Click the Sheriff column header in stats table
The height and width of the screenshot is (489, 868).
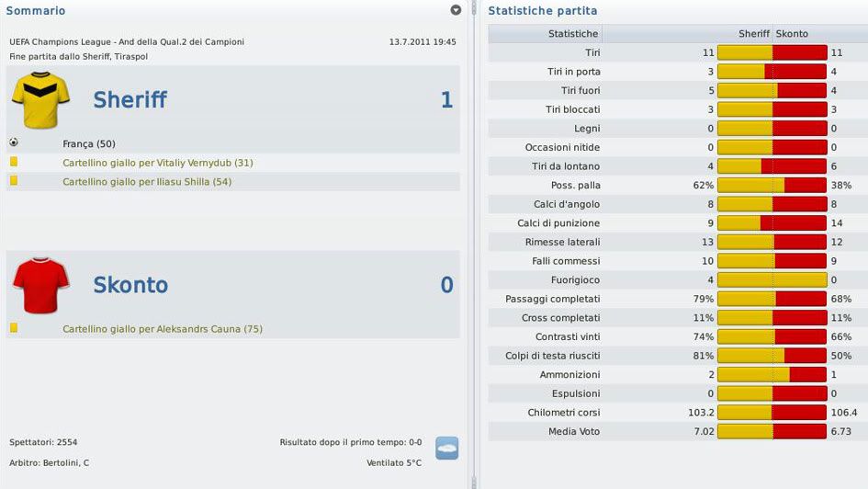pyautogui.click(x=753, y=34)
